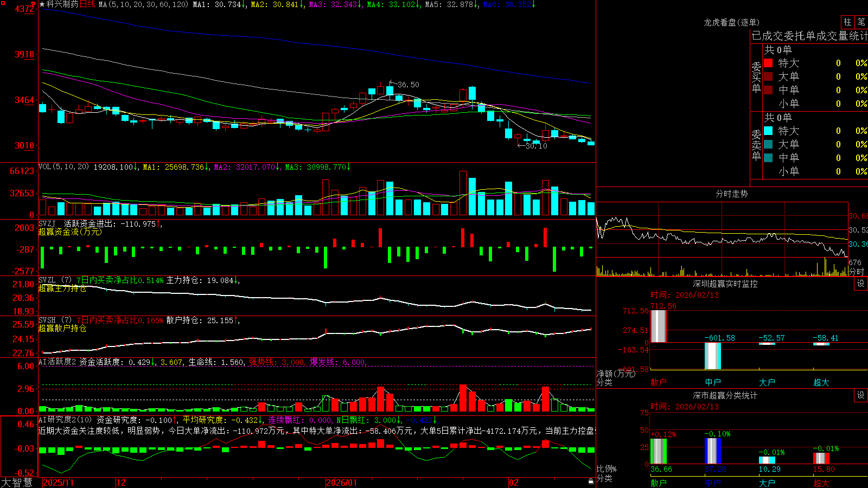Click the 柱 bar-view toggle button
The image size is (868, 488).
[x=847, y=22]
